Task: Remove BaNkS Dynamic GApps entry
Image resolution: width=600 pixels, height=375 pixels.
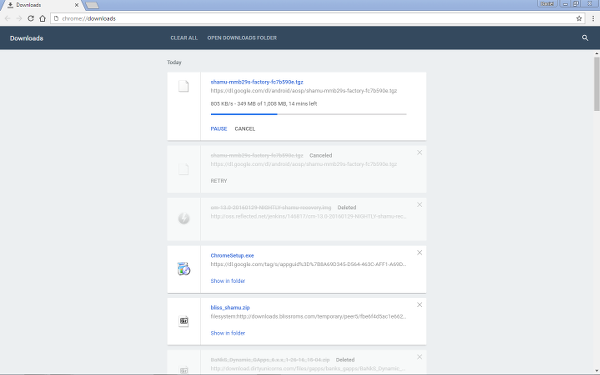Action: tap(419, 357)
